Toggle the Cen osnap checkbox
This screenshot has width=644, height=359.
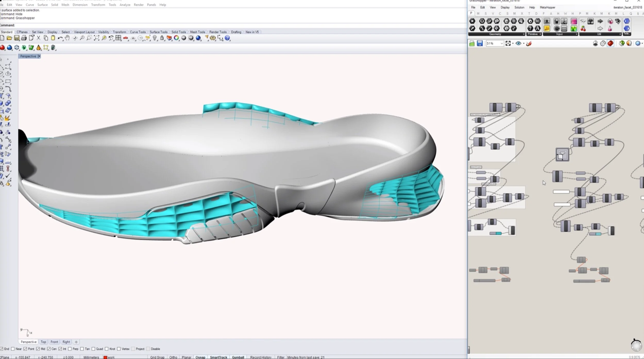[49, 349]
